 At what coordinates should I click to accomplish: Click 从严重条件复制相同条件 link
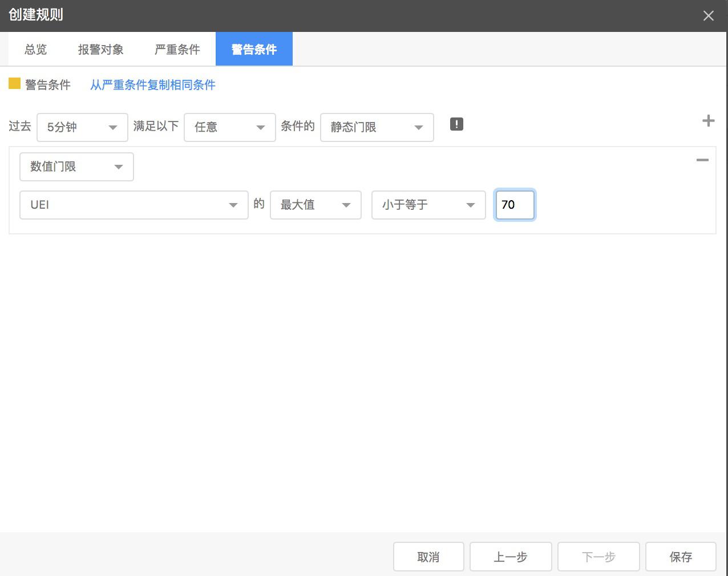(153, 85)
